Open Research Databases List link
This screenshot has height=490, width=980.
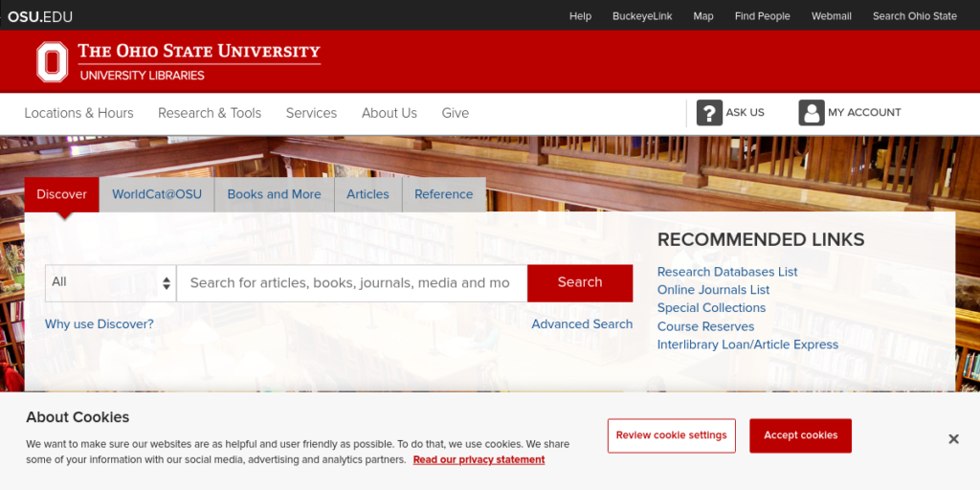727,272
